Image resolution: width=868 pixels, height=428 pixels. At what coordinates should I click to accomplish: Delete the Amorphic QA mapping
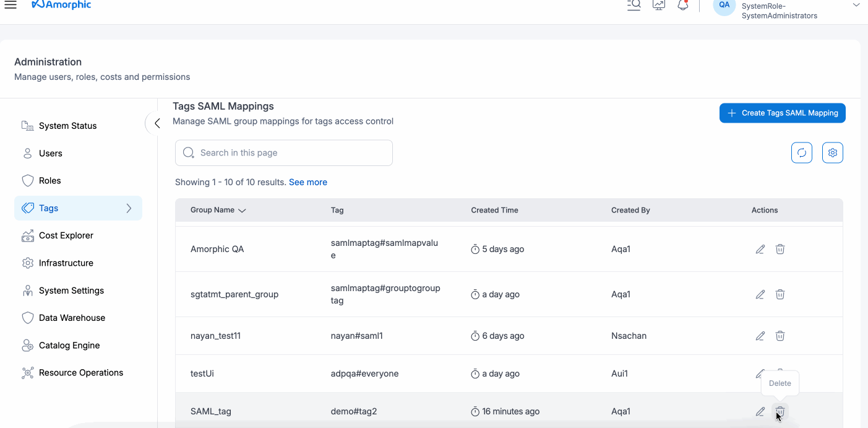point(780,248)
